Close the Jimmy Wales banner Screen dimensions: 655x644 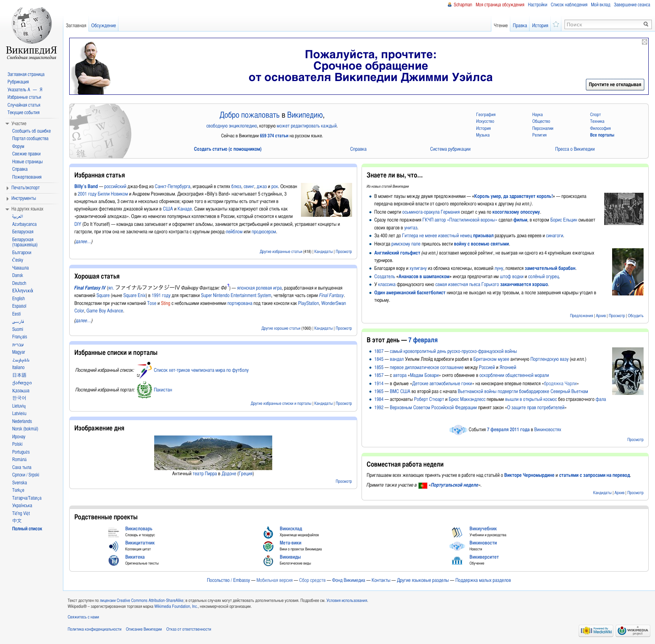coord(644,42)
